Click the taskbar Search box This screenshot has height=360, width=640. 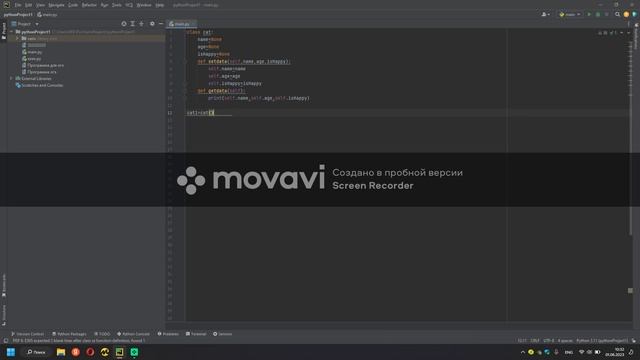(36, 352)
